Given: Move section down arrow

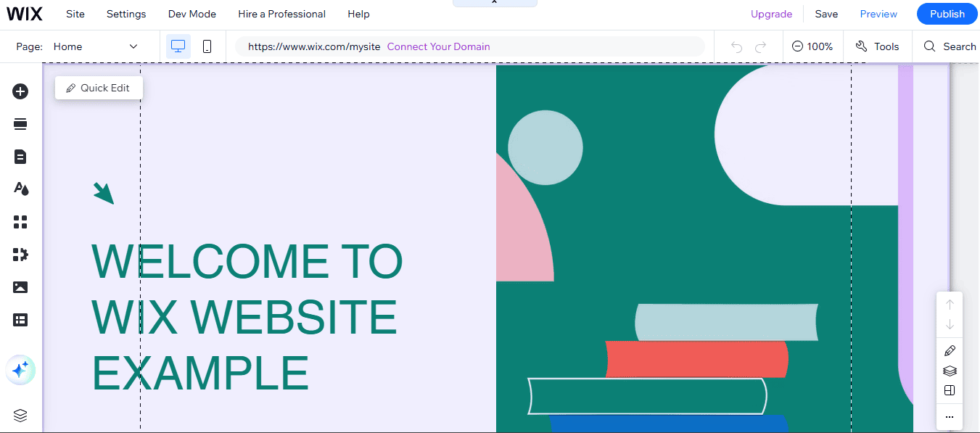Looking at the screenshot, I should tap(950, 324).
